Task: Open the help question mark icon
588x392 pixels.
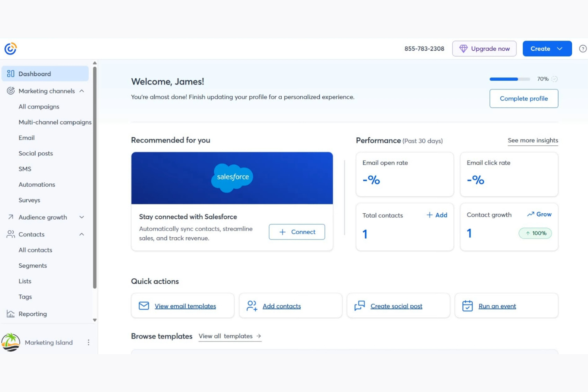Action: (x=583, y=48)
